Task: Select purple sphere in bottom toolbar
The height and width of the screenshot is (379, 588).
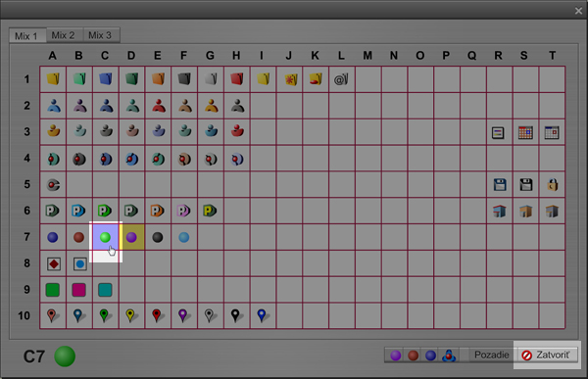Action: (396, 355)
